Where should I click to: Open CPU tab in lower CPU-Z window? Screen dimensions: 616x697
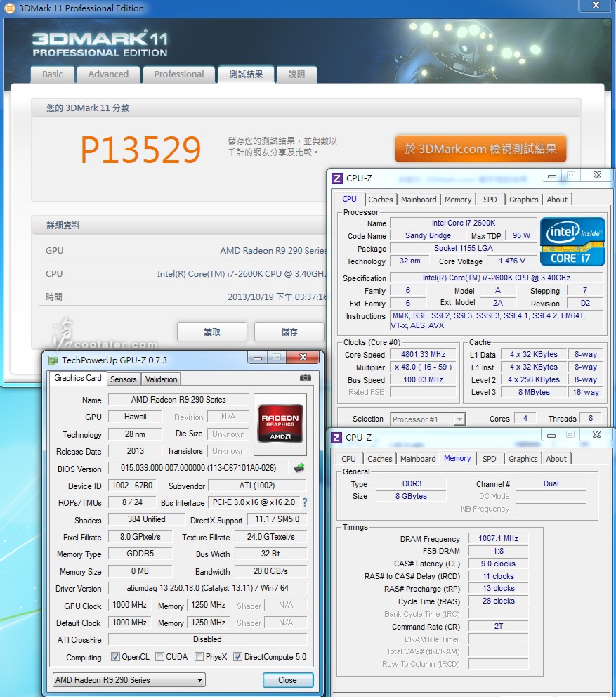348,459
